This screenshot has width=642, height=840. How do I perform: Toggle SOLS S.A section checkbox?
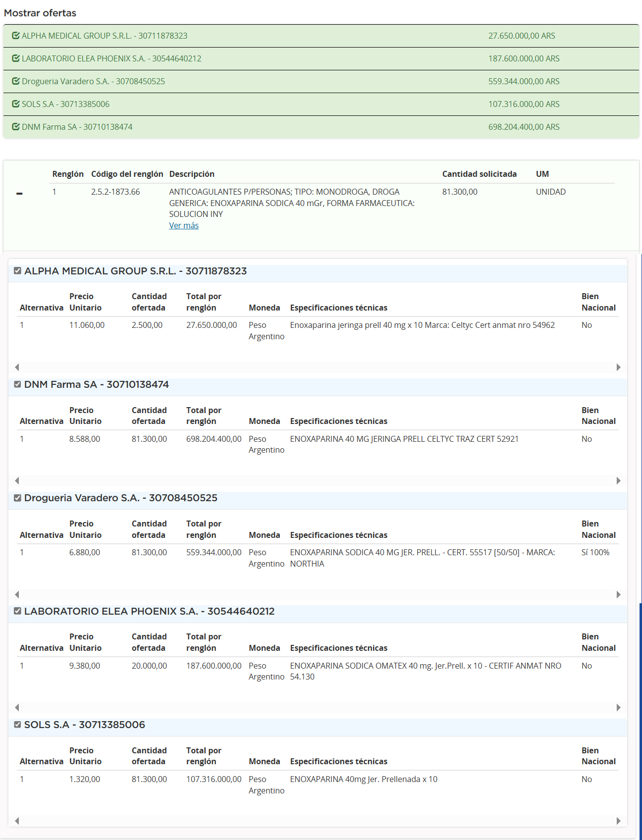[x=18, y=725]
